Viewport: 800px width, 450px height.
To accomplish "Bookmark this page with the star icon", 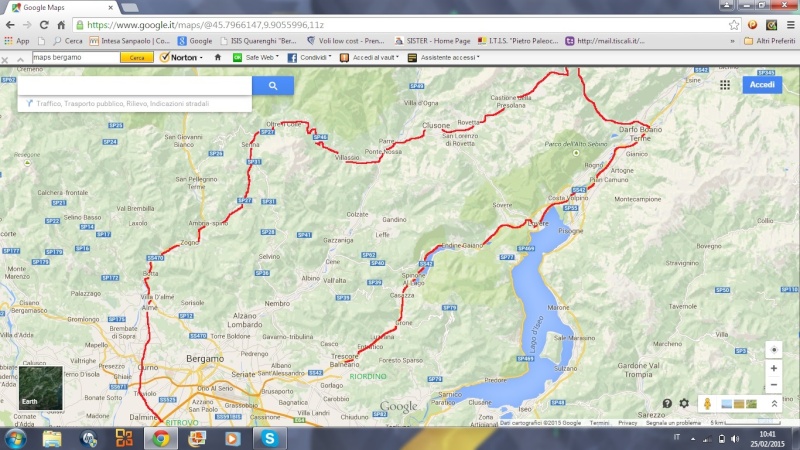I will click(x=734, y=24).
